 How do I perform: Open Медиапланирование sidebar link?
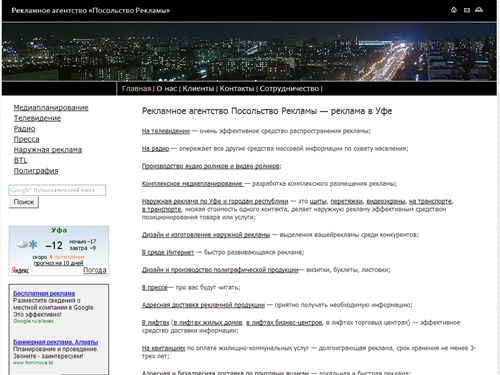click(x=51, y=108)
